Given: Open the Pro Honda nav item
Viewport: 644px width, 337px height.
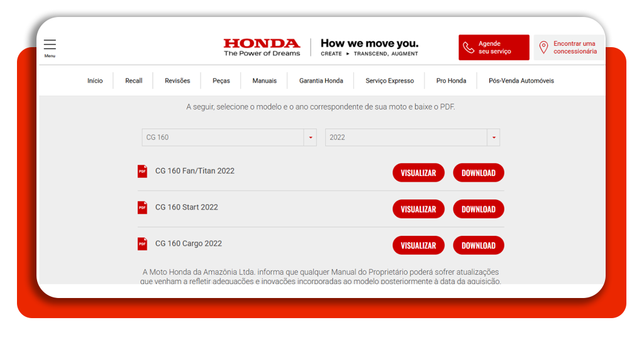Looking at the screenshot, I should (451, 81).
